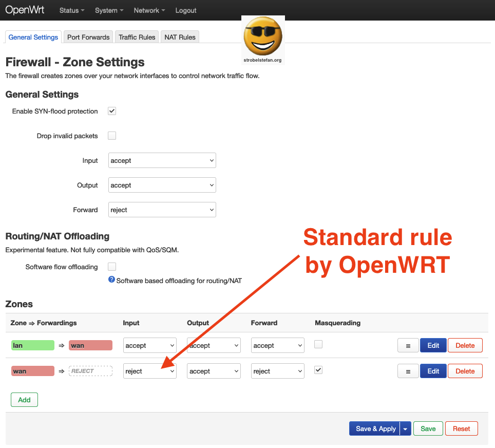Switch to the Traffic Rules tab
This screenshot has width=495, height=448.
tap(137, 37)
